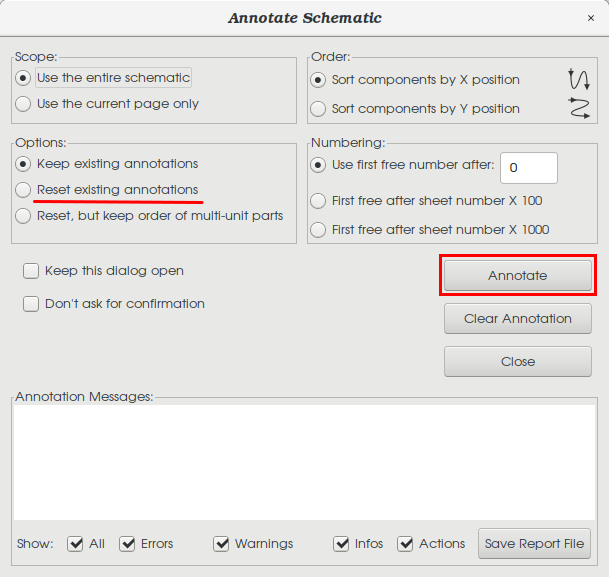
Task: Click the Clear Annotation button
Action: point(517,319)
